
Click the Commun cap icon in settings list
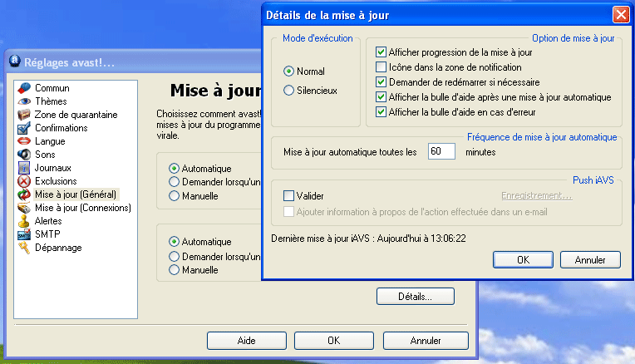tap(24, 88)
